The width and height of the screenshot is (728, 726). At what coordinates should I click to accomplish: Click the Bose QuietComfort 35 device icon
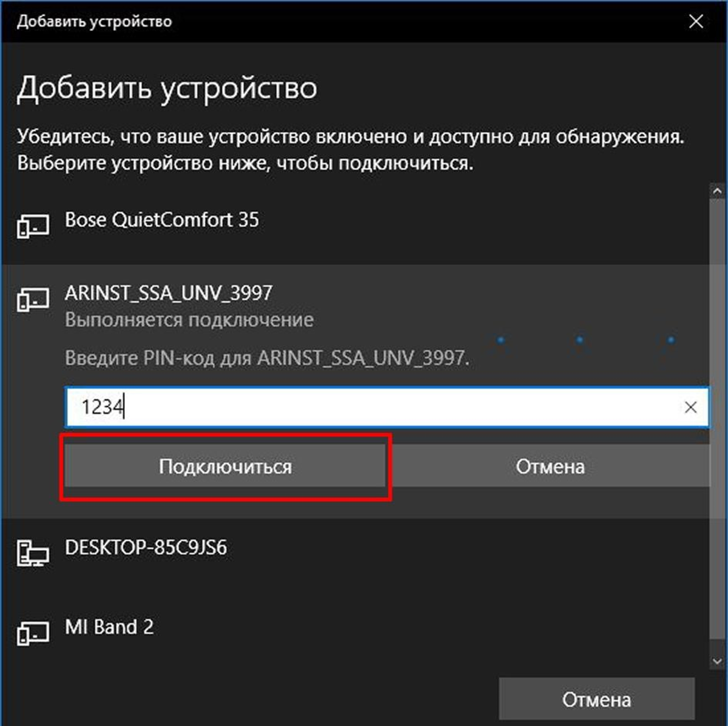(33, 226)
